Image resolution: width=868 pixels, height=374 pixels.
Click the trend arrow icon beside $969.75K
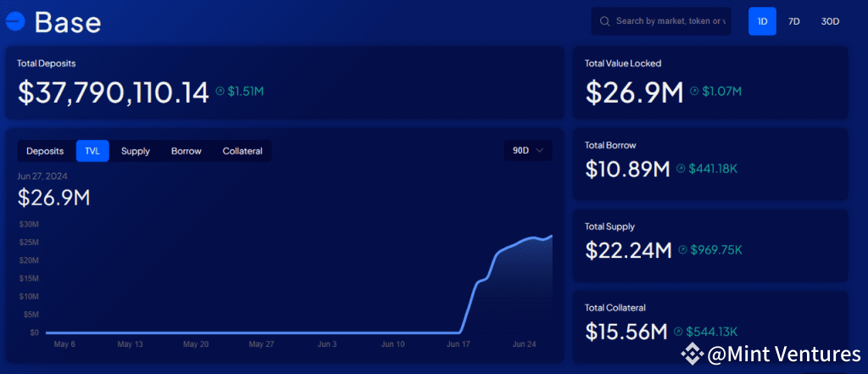pyautogui.click(x=682, y=250)
